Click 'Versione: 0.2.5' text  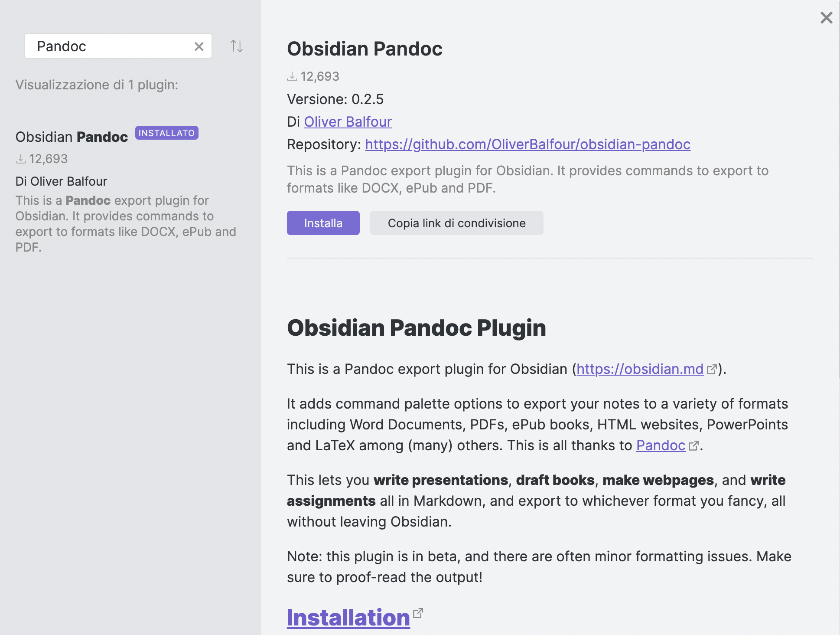(x=335, y=99)
